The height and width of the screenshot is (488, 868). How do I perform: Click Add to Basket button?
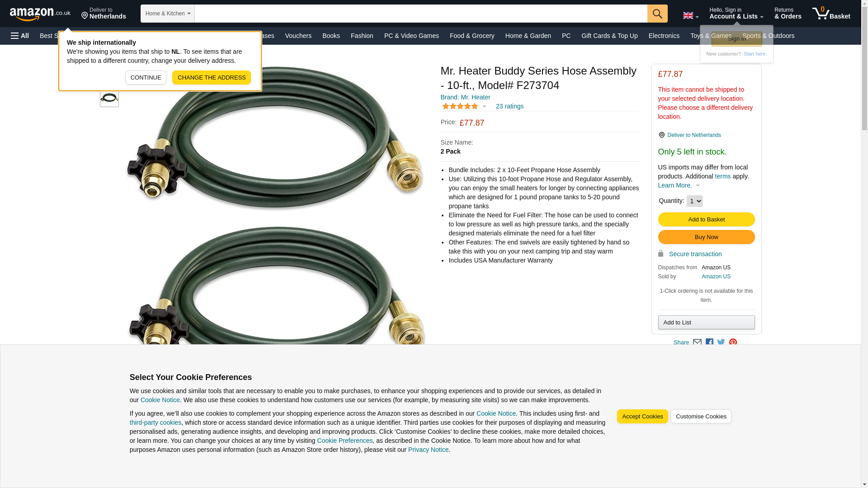[706, 220]
